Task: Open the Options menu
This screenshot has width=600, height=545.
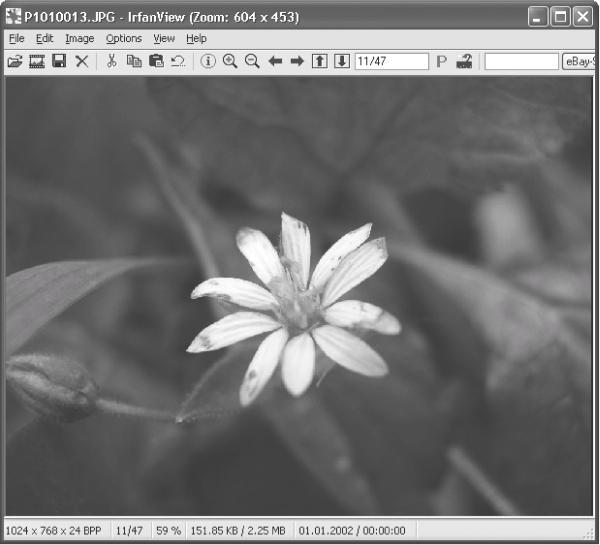Action: 124,39
